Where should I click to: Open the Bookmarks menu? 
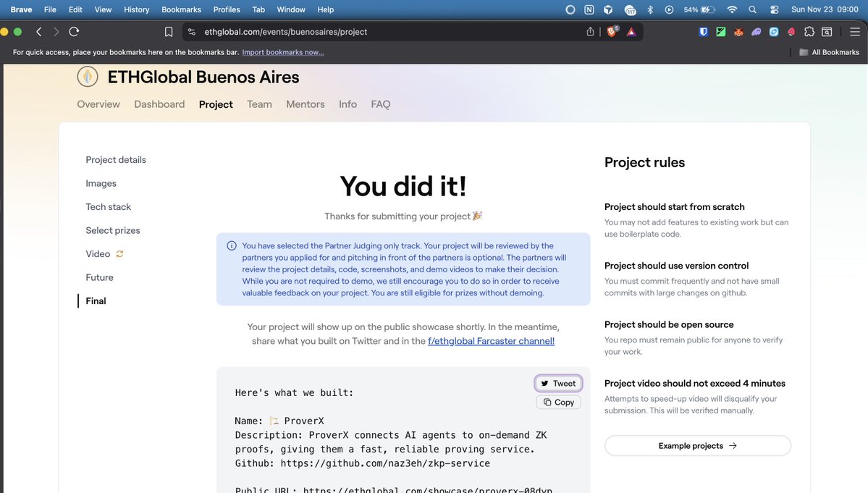[181, 9]
